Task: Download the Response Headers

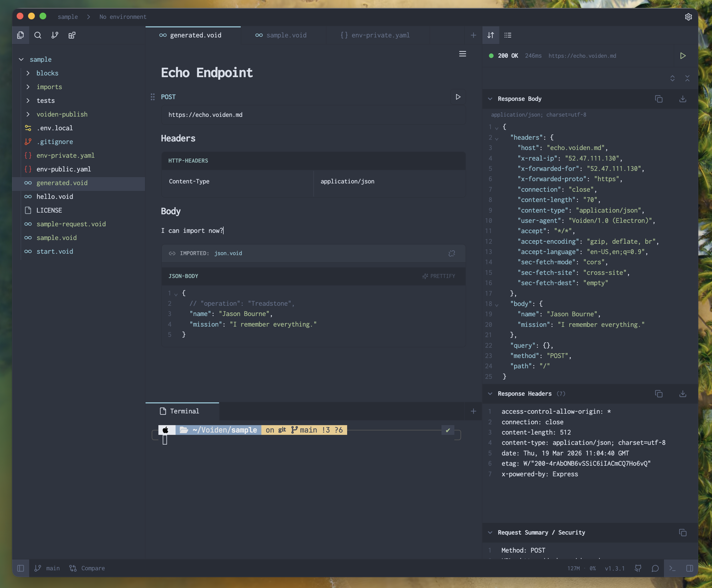Action: (x=683, y=394)
